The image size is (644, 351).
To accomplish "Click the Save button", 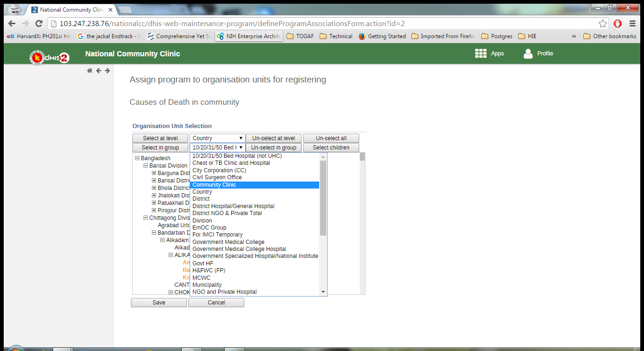I will pyautogui.click(x=159, y=303).
